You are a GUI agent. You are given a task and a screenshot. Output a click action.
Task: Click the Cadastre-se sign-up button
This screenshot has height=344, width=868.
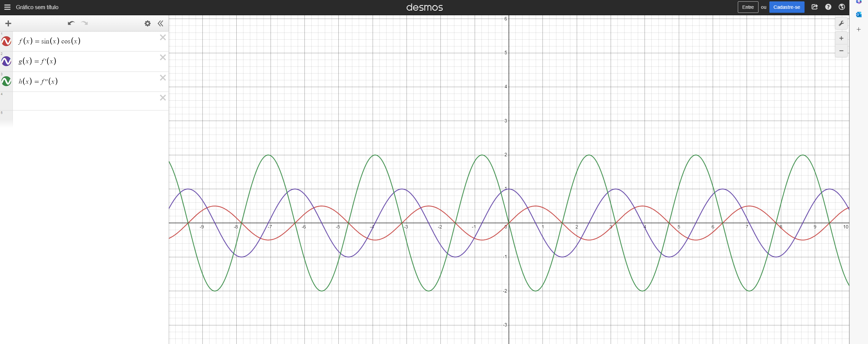[787, 7]
